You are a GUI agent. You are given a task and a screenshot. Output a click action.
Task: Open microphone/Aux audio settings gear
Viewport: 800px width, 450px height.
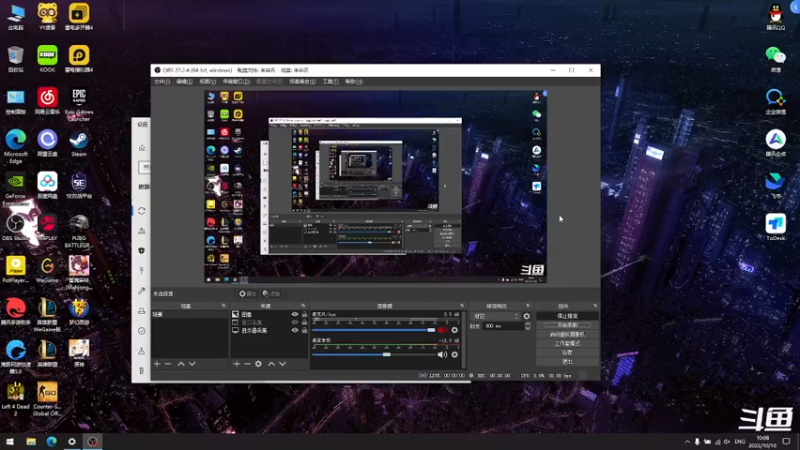455,330
